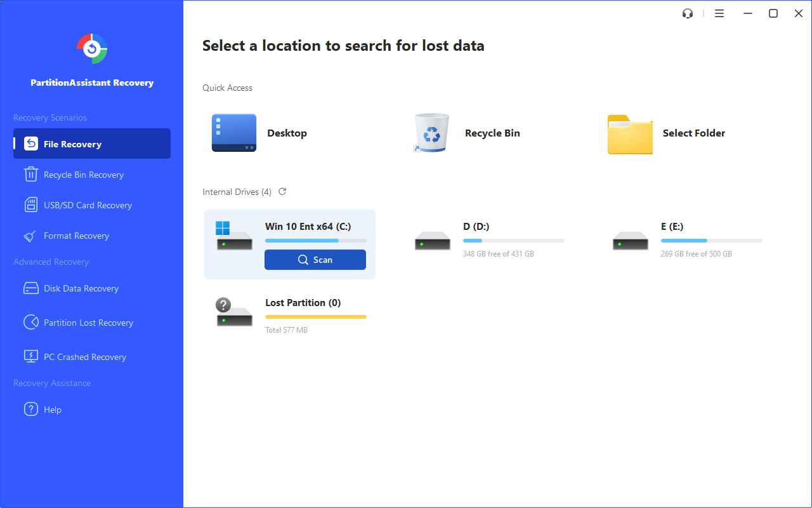Click the Win 10 Ent x64 (C:) drive icon

coord(234,235)
